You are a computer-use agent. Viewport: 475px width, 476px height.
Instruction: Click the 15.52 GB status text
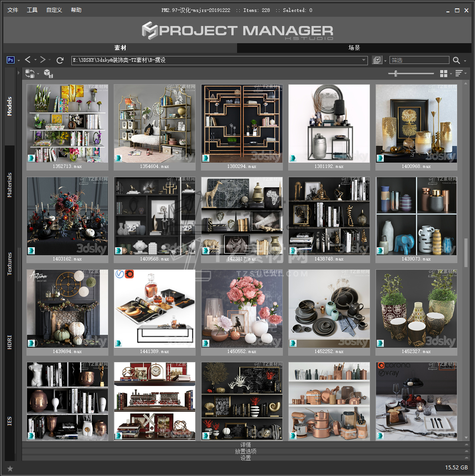456,468
